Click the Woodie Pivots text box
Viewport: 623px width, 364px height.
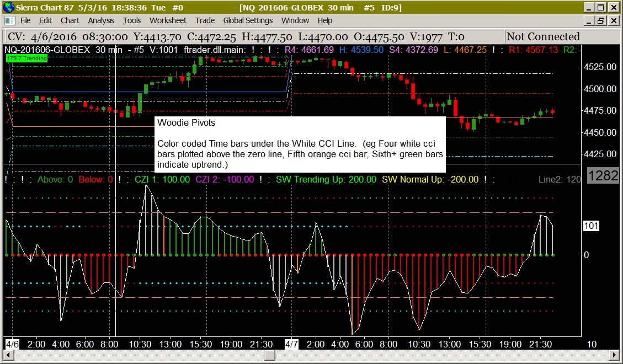(300, 144)
